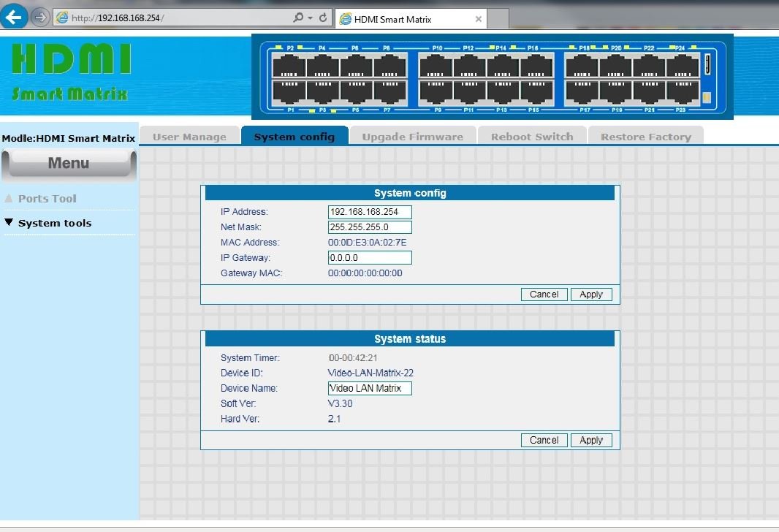Click port P2 on the switch panel
The width and height of the screenshot is (779, 532).
click(289, 66)
